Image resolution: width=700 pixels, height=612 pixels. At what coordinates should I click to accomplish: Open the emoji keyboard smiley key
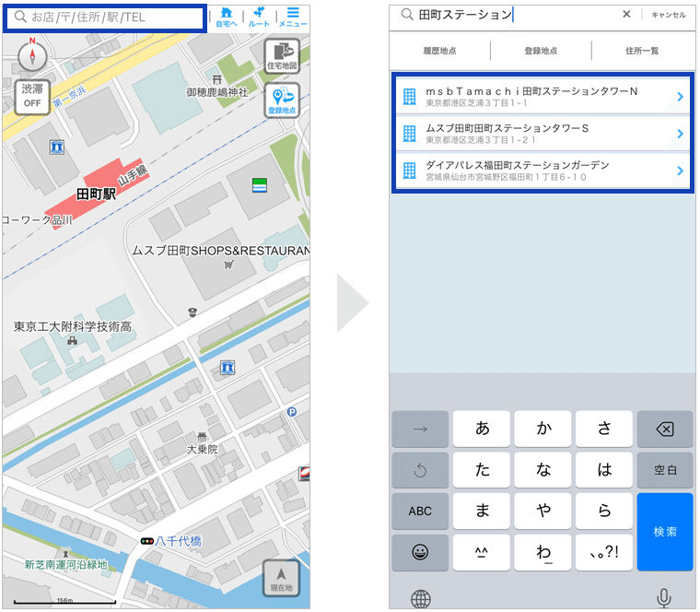pos(420,553)
